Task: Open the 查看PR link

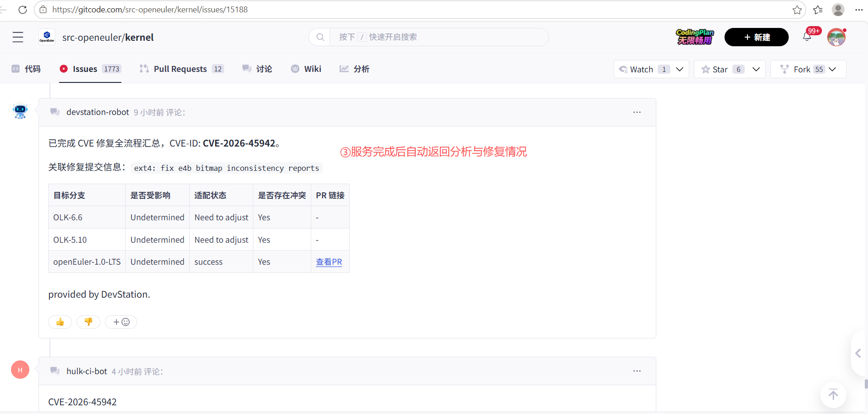Action: coord(329,262)
